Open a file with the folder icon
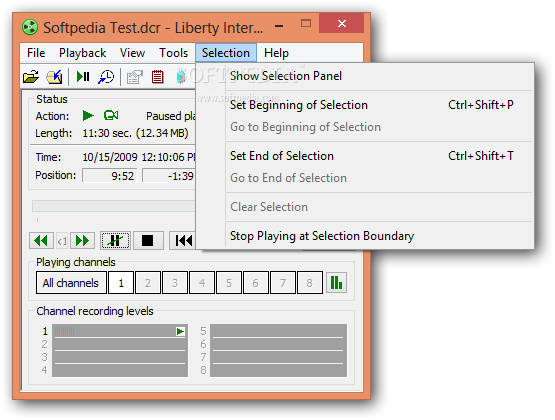The width and height of the screenshot is (555, 420). (31, 76)
